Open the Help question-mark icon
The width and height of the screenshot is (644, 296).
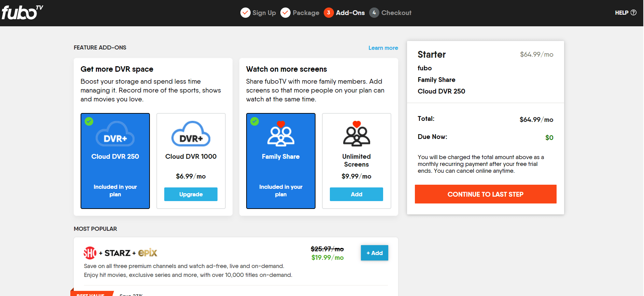pos(633,13)
